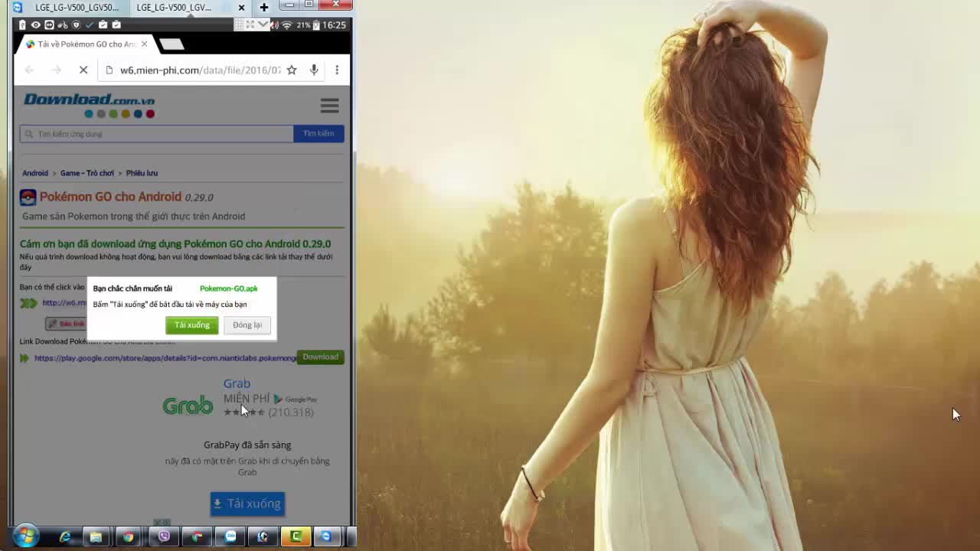Close the second LGE_LG-V500 session tab

pyautogui.click(x=242, y=8)
